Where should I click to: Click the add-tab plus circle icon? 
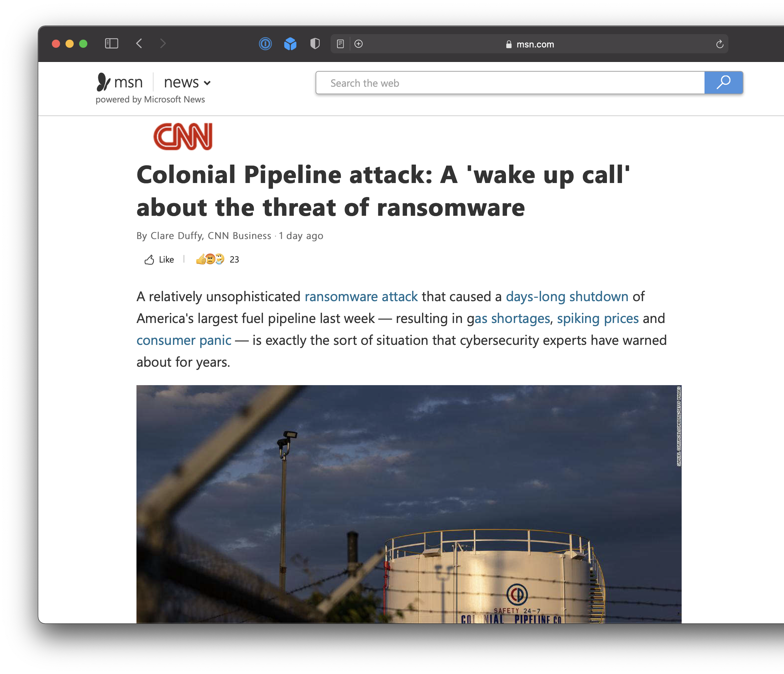358,44
